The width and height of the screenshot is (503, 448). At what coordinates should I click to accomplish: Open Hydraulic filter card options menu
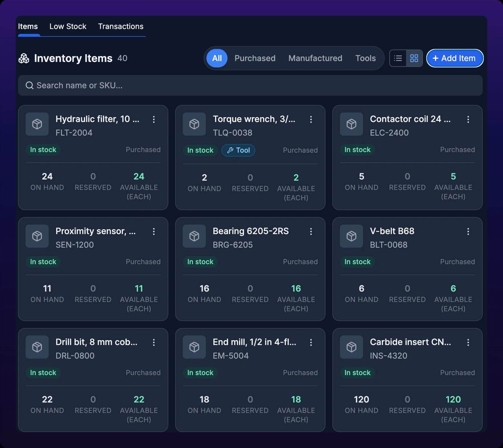(154, 120)
